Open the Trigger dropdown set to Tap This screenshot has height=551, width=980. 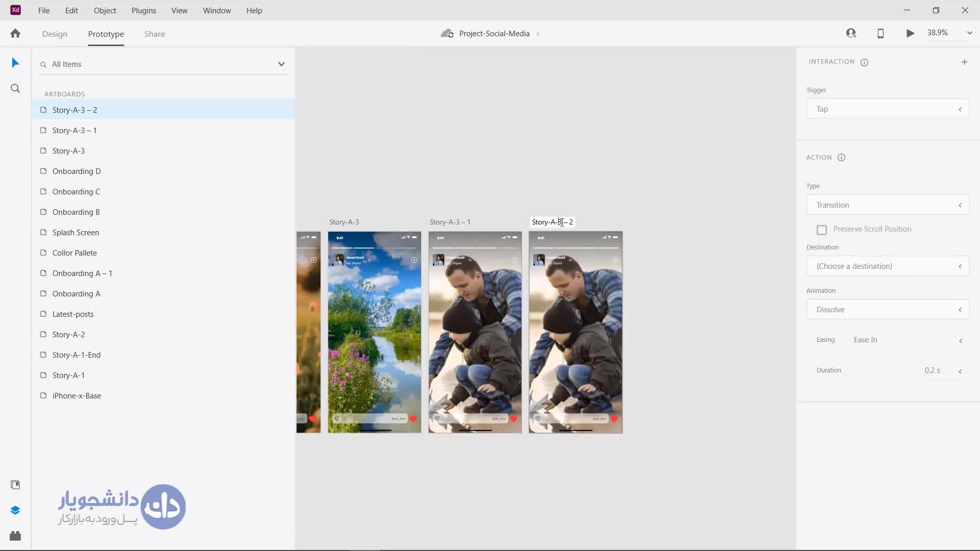[888, 109]
